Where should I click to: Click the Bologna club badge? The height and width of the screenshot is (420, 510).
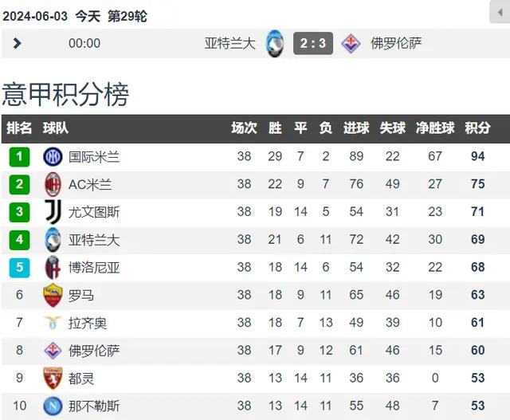(53, 268)
